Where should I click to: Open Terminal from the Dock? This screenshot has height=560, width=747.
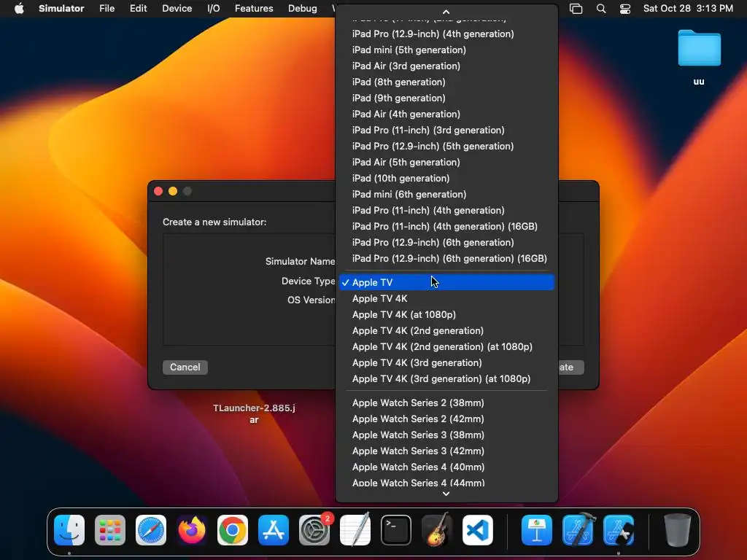[396, 530]
